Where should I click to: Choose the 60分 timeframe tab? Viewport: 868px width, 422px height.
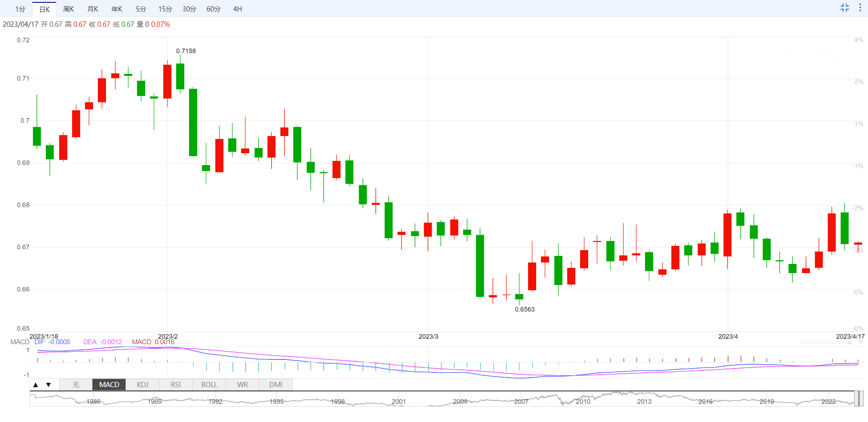point(213,9)
